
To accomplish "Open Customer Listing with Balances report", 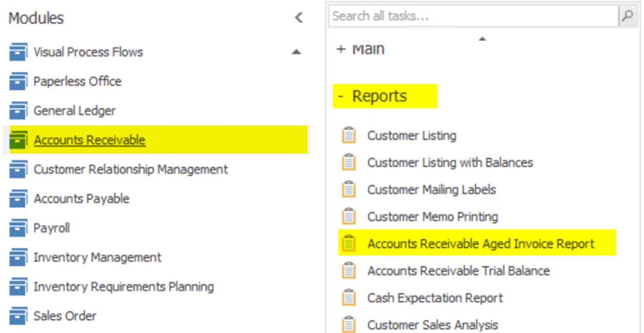I will (450, 162).
